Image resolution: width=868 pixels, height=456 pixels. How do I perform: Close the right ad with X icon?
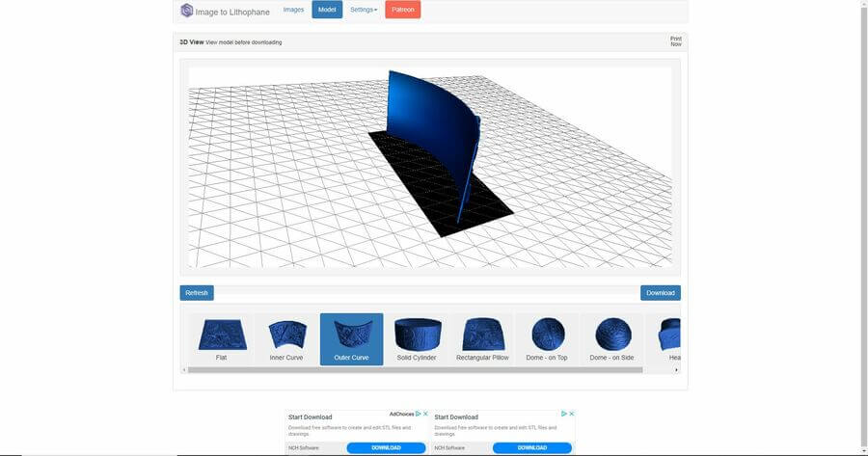pos(571,414)
